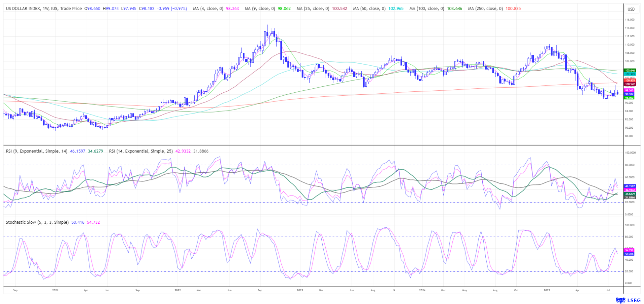Select the MA (50, close, 0) legend

click(x=369, y=9)
